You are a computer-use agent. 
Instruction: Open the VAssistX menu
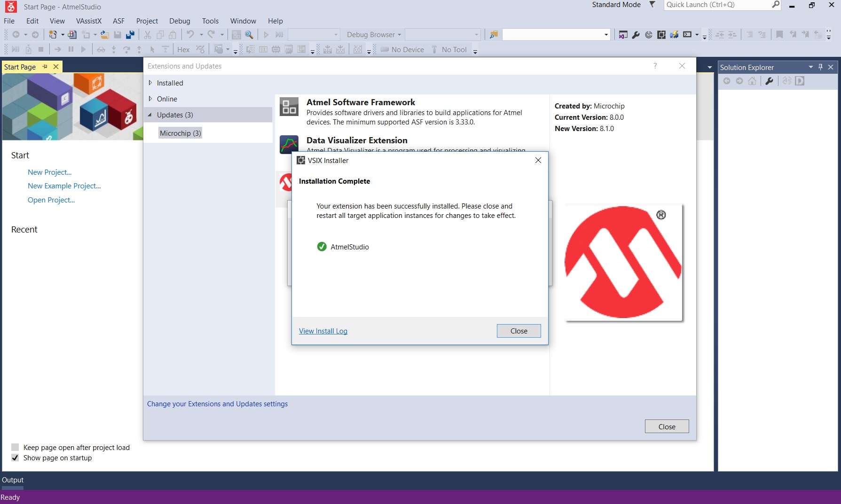coord(89,21)
